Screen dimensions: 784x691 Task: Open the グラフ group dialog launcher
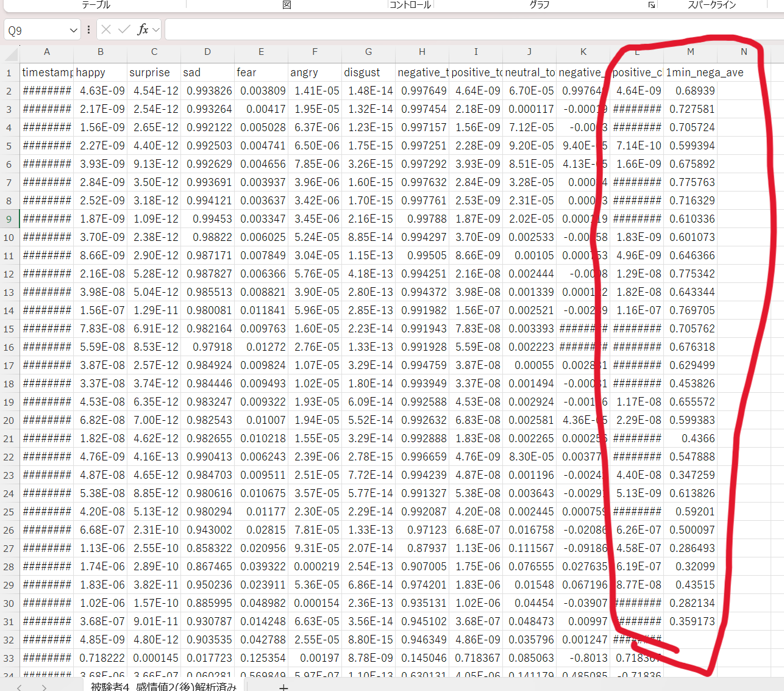(652, 5)
